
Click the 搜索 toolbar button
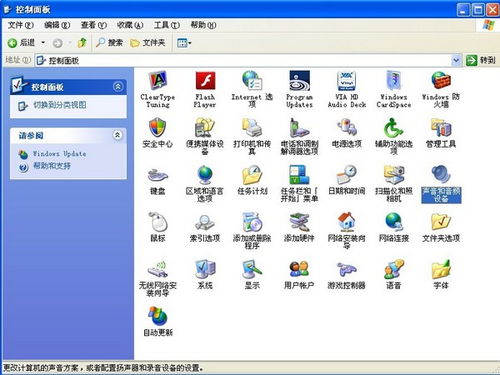click(x=110, y=43)
